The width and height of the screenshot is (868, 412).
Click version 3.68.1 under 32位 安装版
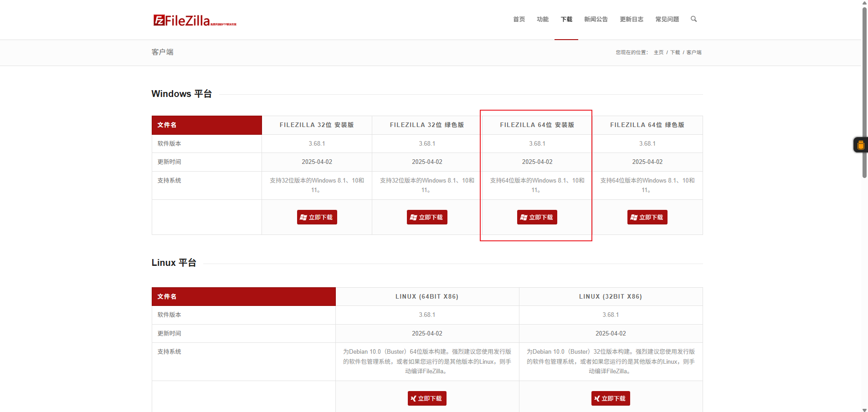[317, 143]
